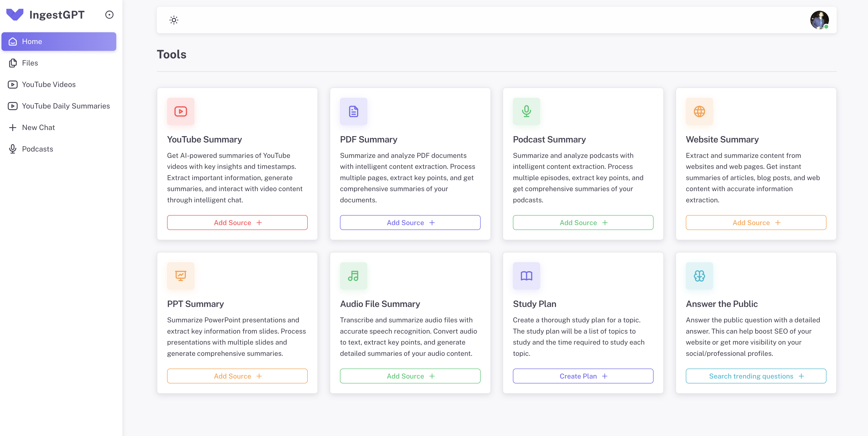The width and height of the screenshot is (868, 436).
Task: Click the Answer the Public brain icon
Action: 699,276
